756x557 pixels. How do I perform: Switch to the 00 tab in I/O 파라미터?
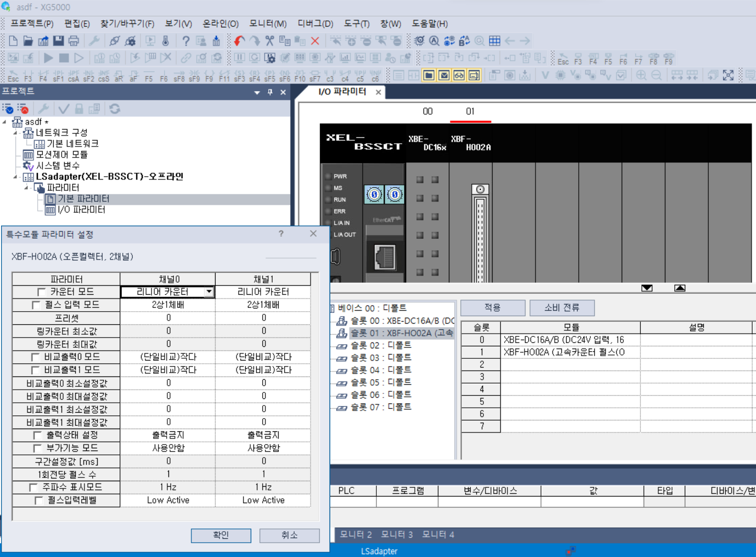click(x=427, y=111)
